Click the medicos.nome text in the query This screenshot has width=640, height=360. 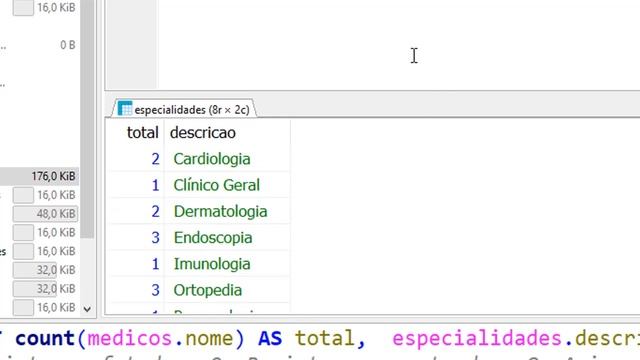(x=160, y=338)
